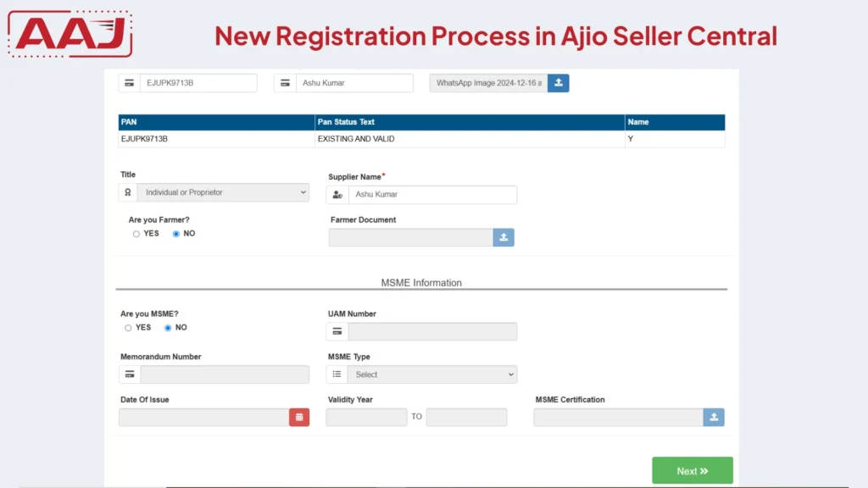This screenshot has width=868, height=488.
Task: Select YES for Are you MSME
Action: 129,327
